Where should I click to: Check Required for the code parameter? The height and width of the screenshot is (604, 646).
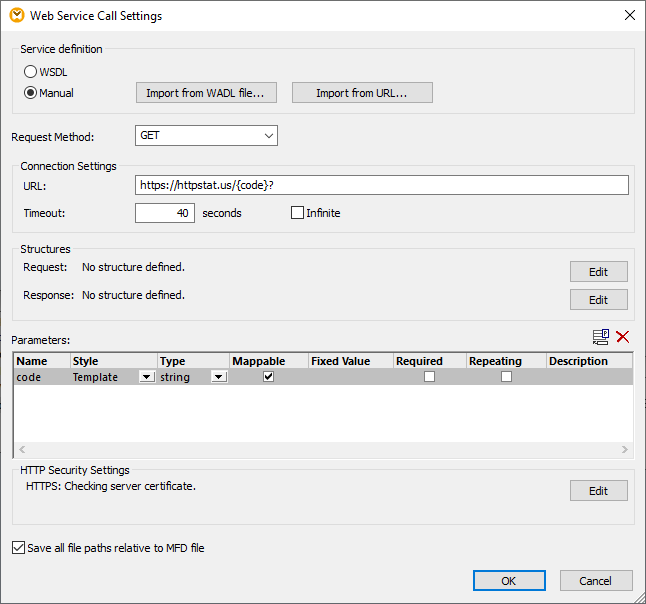429,377
